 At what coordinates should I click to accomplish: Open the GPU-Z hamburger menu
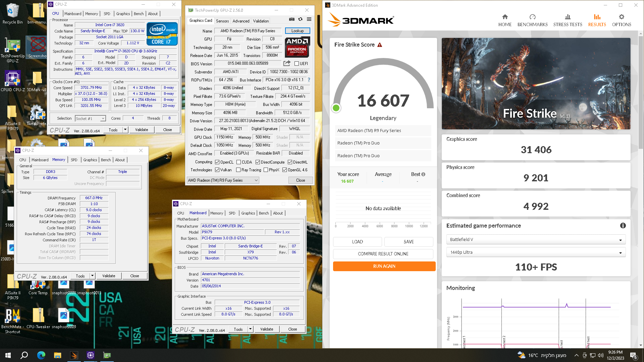[309, 19]
